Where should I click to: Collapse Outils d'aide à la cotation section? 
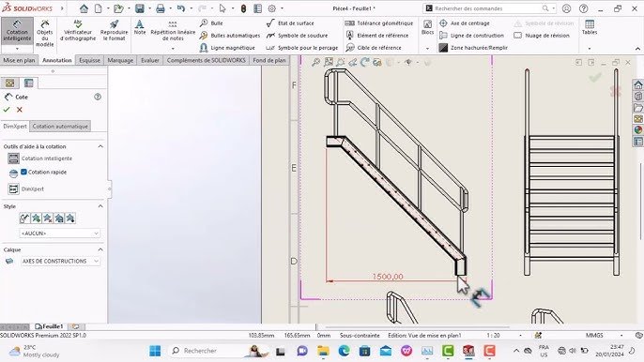[x=100, y=146]
